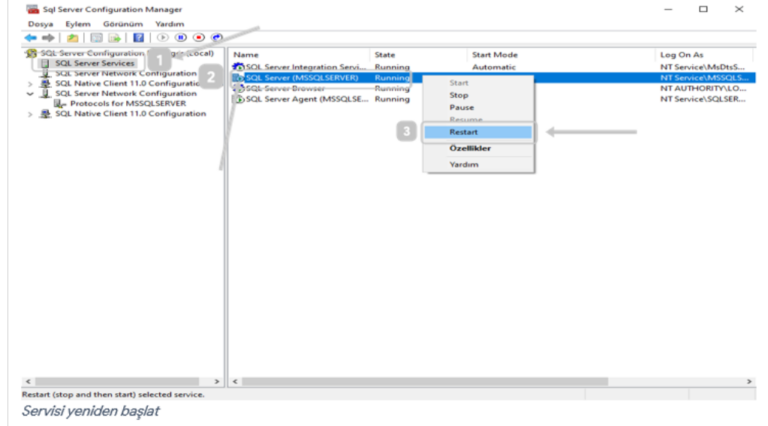Collapse the second SQL Server Network Configuration node
The height and width of the screenshot is (426, 768).
point(30,94)
